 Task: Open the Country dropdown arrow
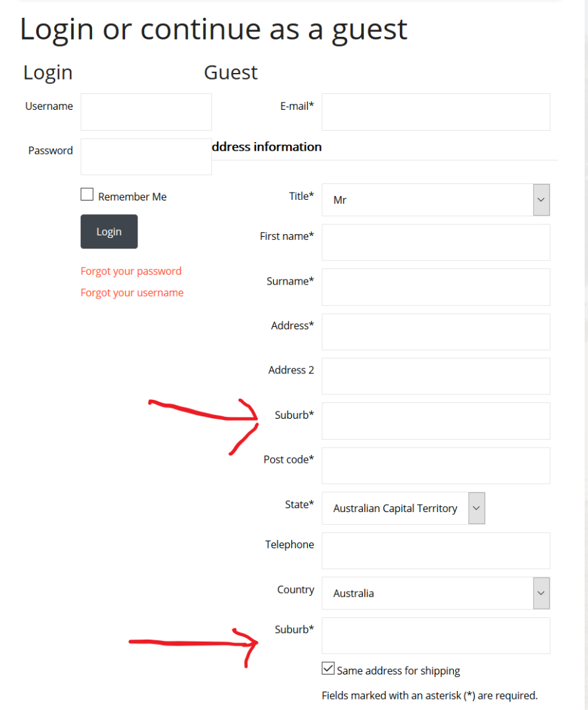[541, 593]
